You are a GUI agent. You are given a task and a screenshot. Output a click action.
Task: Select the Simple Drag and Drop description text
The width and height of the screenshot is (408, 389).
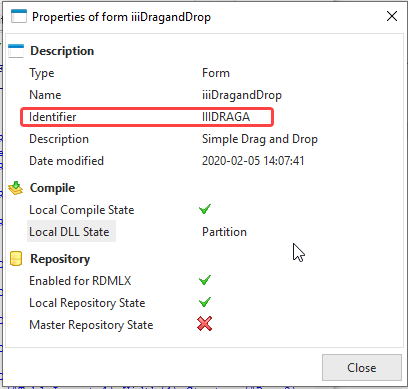click(x=260, y=139)
